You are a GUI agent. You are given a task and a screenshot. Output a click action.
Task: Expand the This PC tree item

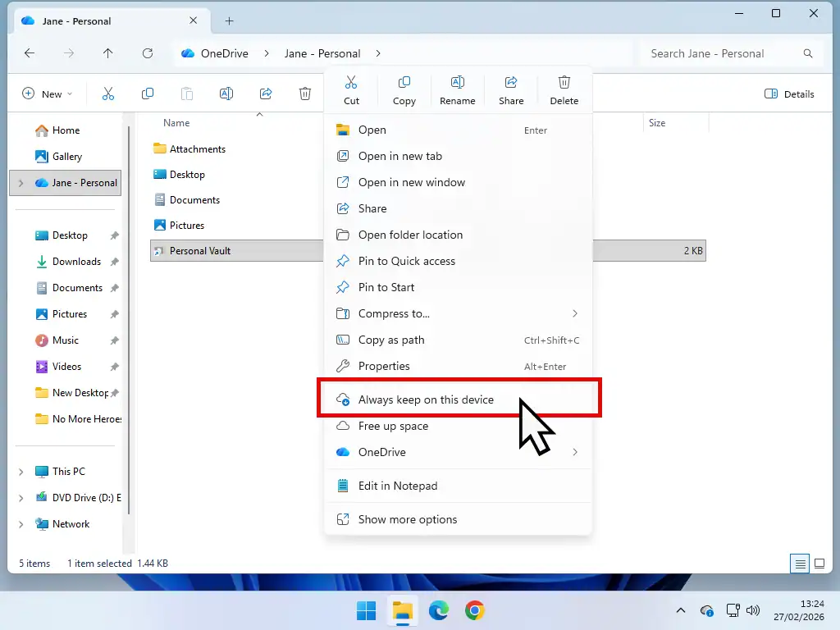(x=20, y=471)
